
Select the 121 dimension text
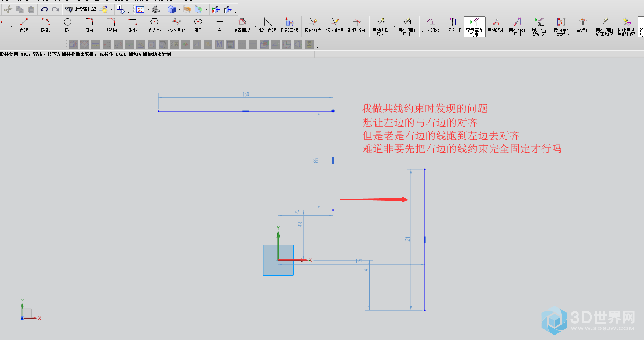pos(408,239)
